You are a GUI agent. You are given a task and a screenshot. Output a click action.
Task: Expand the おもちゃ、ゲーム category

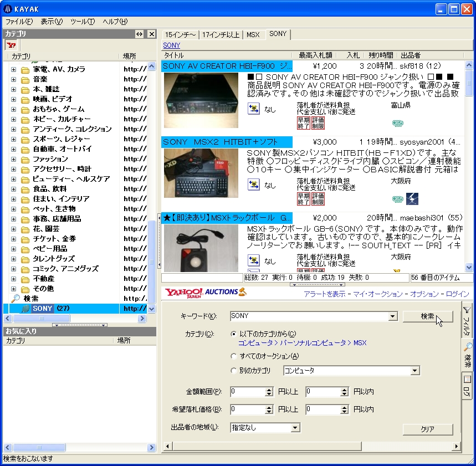[13, 109]
